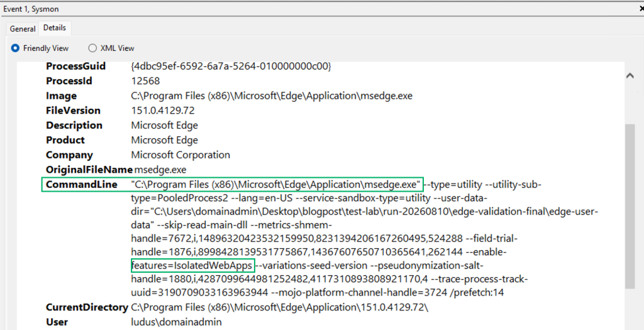The height and width of the screenshot is (330, 644).
Task: Click the OriginalFileName field label
Action: click(x=89, y=170)
